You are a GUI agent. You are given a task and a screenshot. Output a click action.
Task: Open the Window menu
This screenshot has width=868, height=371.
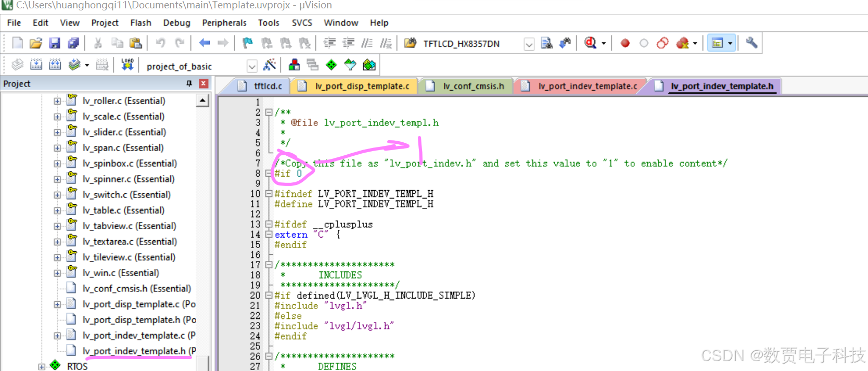(x=341, y=23)
